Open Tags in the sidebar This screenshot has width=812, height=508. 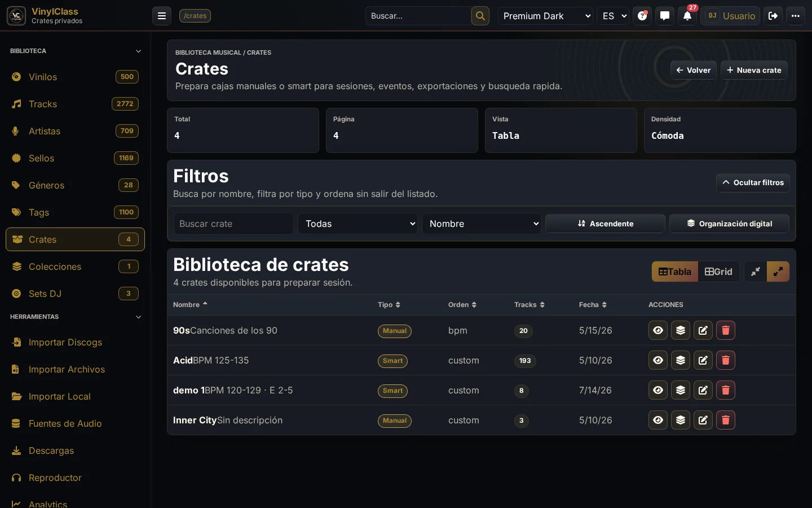pos(75,212)
